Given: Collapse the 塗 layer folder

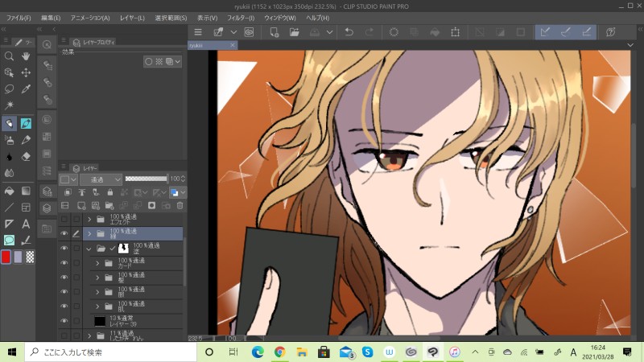Looking at the screenshot, I should point(89,249).
